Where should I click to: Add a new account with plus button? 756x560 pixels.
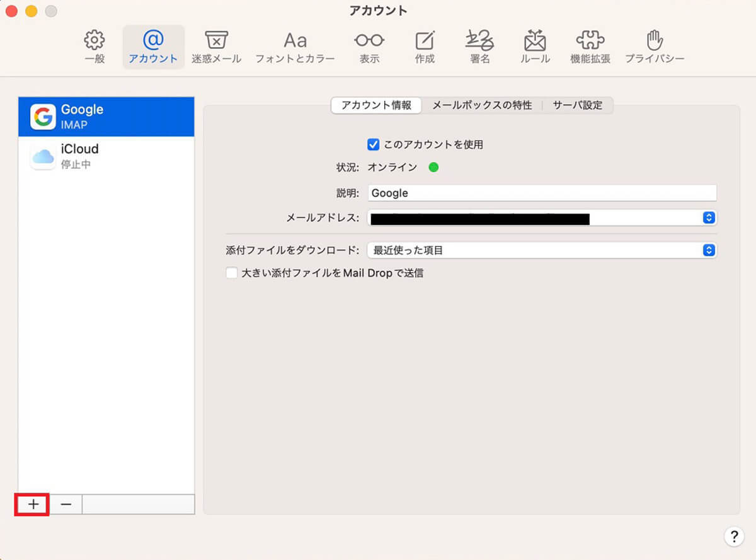pos(33,504)
